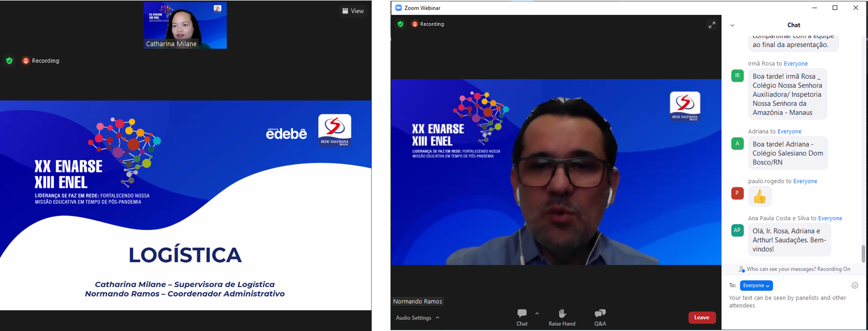Click Everyone link beside Irmã Rosa
Screen dimensions: 868x331
pyautogui.click(x=796, y=64)
